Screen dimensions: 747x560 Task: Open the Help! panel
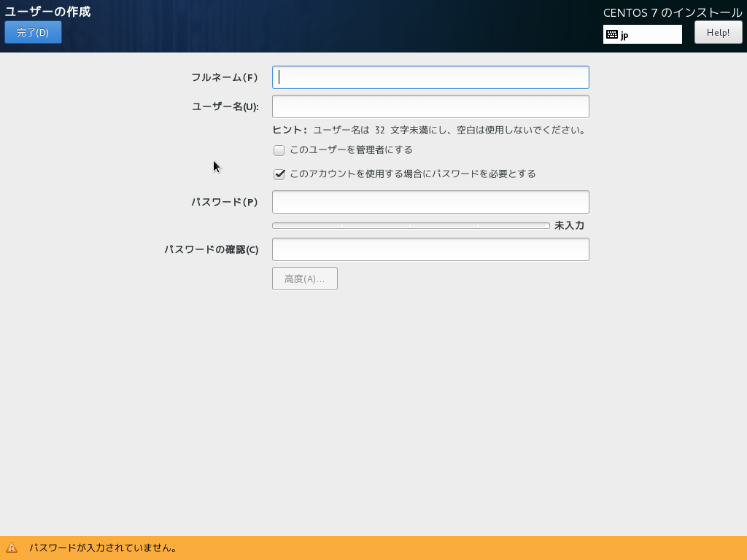[x=718, y=32]
